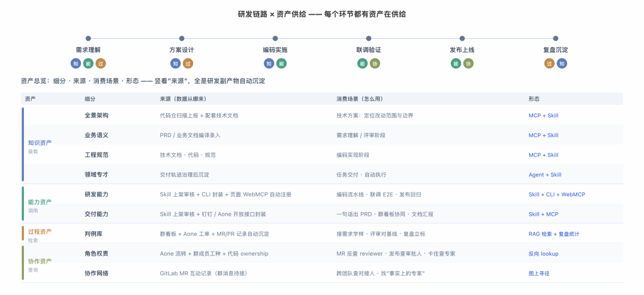Select the timeline dot above 联调验证
The image size is (644, 295).
pos(369,38)
